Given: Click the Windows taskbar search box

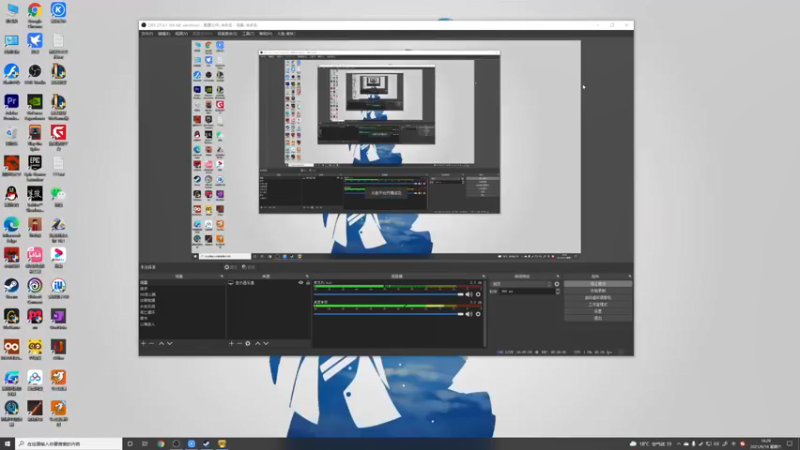Looking at the screenshot, I should [69, 444].
